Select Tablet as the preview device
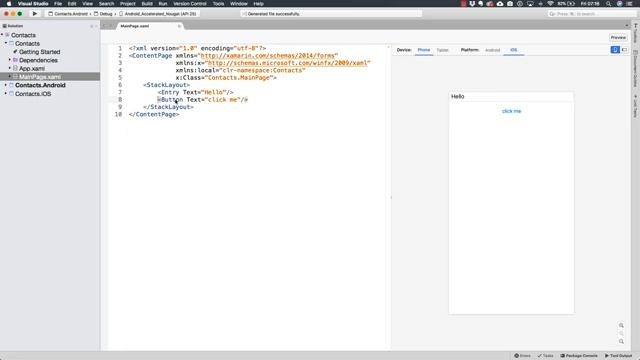This screenshot has width=640, height=360. (442, 50)
